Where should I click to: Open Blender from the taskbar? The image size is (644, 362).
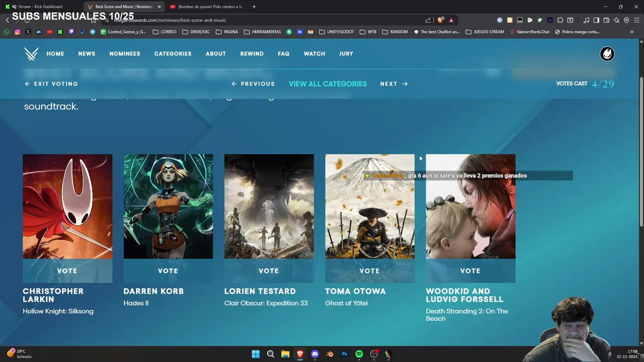[330, 354]
